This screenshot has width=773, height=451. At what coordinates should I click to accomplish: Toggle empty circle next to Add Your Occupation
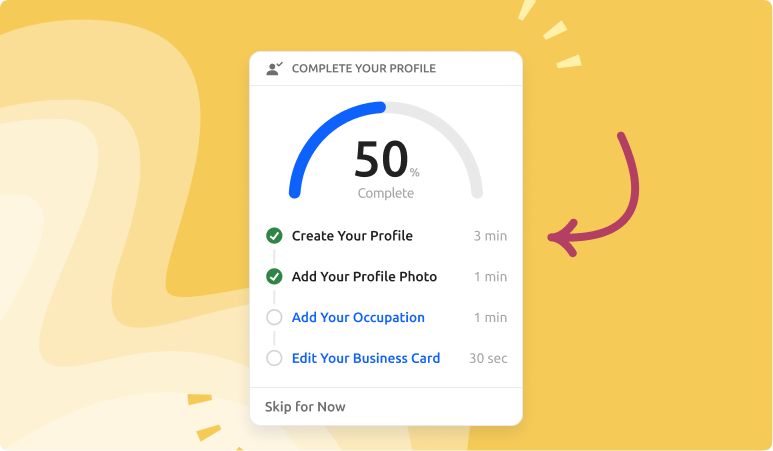(x=274, y=317)
